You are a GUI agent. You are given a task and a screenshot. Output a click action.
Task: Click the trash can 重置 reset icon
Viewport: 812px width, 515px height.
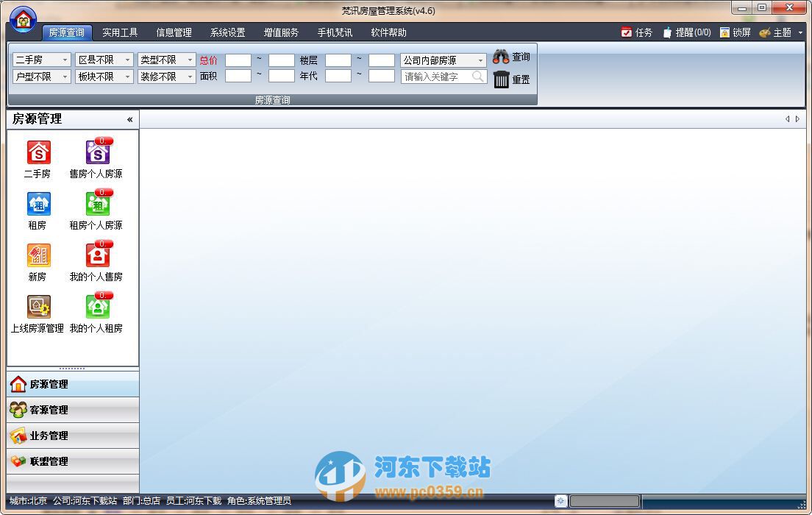tap(502, 79)
